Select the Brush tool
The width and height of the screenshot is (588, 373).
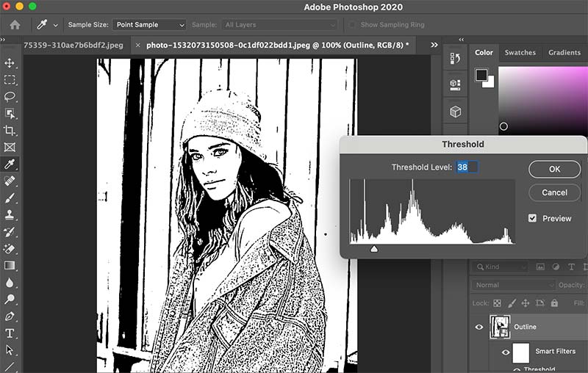click(10, 198)
